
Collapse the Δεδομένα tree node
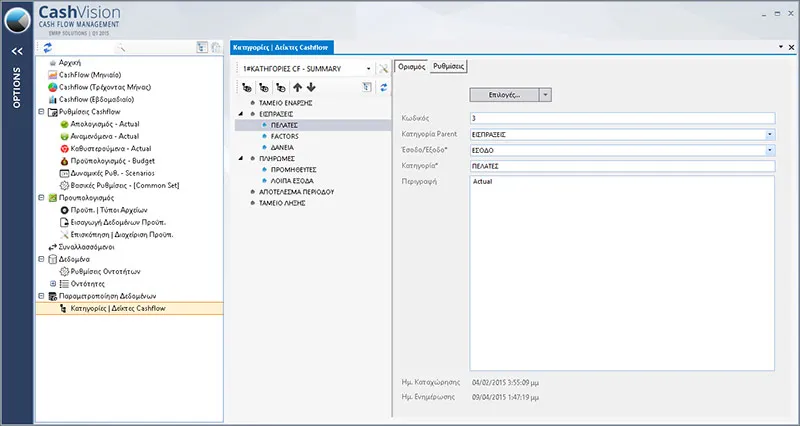click(x=41, y=259)
